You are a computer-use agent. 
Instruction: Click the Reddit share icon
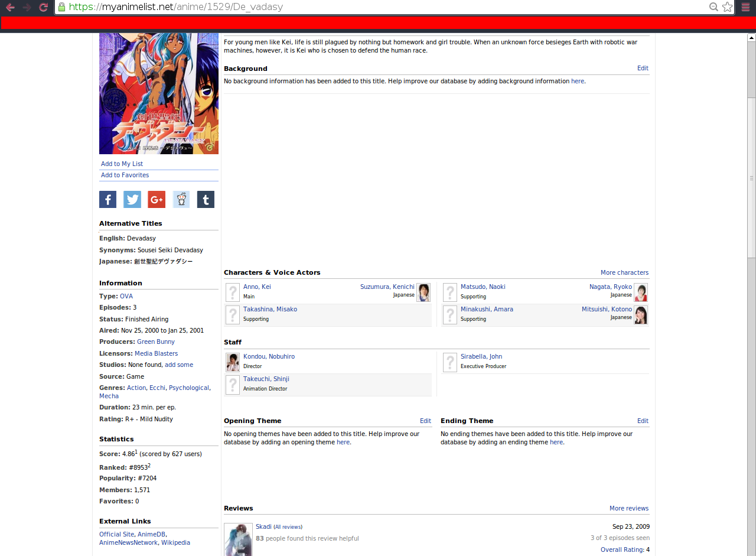(181, 200)
